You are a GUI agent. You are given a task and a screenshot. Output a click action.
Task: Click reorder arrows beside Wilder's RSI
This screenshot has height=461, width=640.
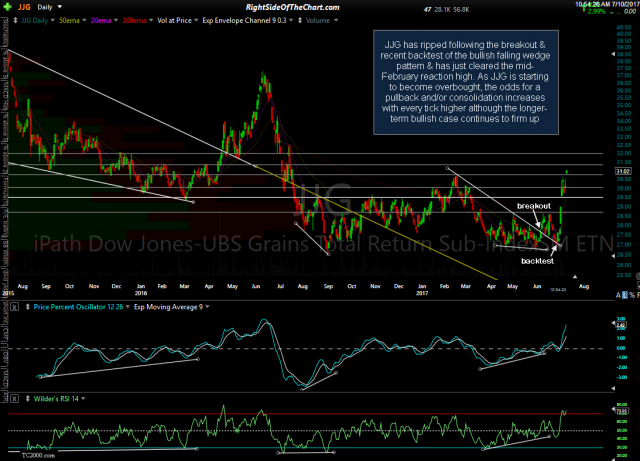[28, 399]
